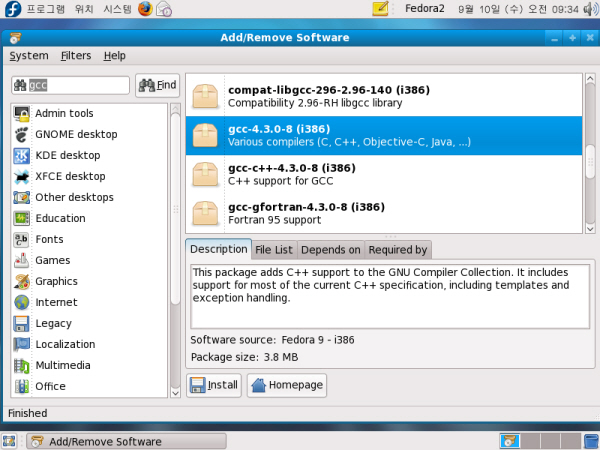Click the gcc search input field
Screen dimensions: 600x450
click(70, 85)
